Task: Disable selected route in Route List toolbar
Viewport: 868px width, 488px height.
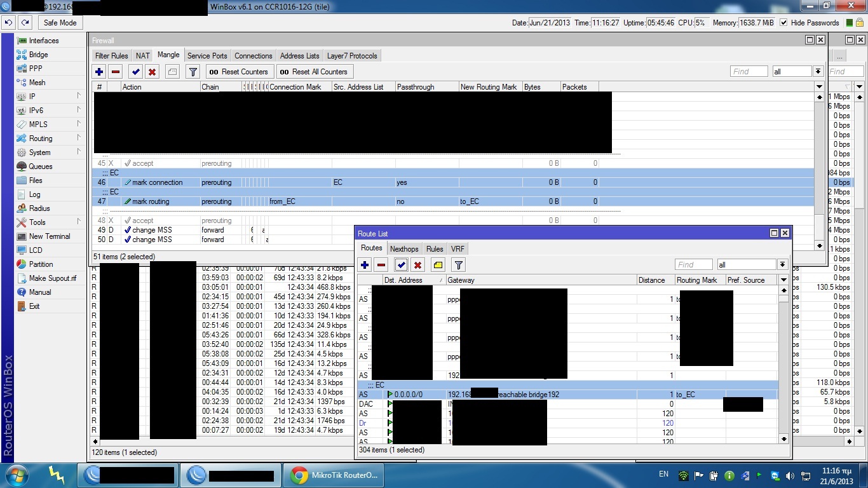Action: click(x=417, y=265)
